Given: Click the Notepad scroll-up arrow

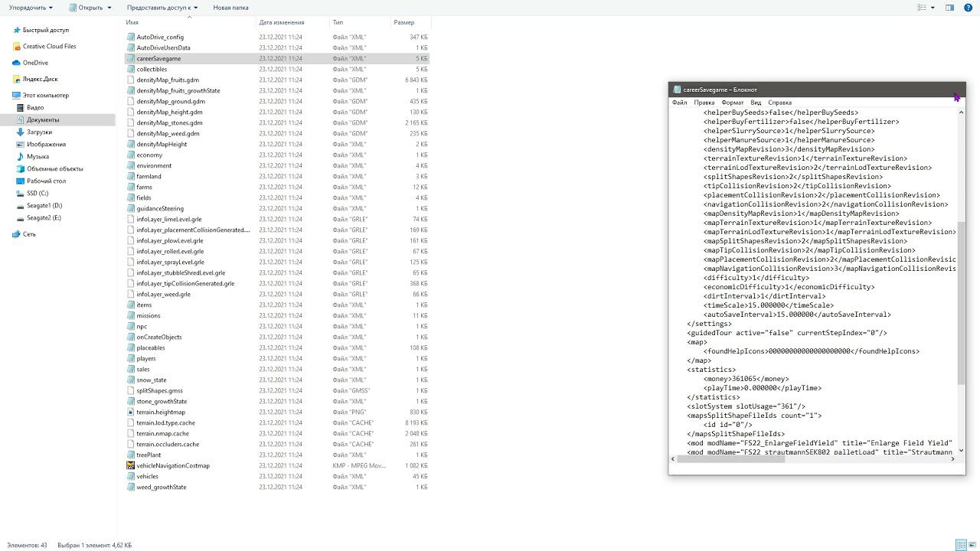Looking at the screenshot, I should point(962,112).
